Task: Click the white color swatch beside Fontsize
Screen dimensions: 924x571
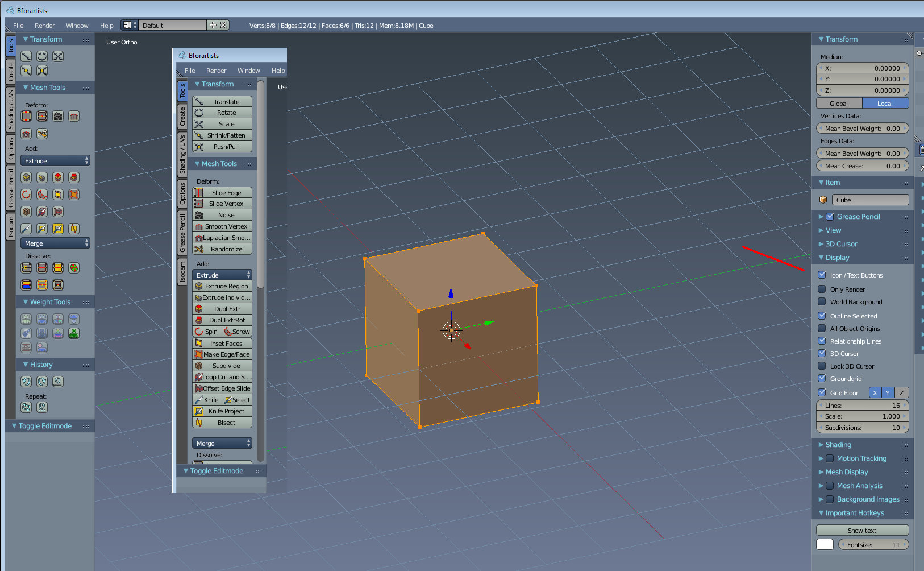Action: coord(825,544)
